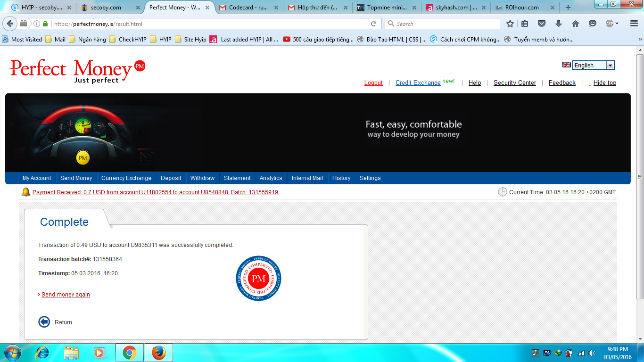The height and width of the screenshot is (362, 644).
Task: Click the browser Search box
Action: (x=442, y=24)
